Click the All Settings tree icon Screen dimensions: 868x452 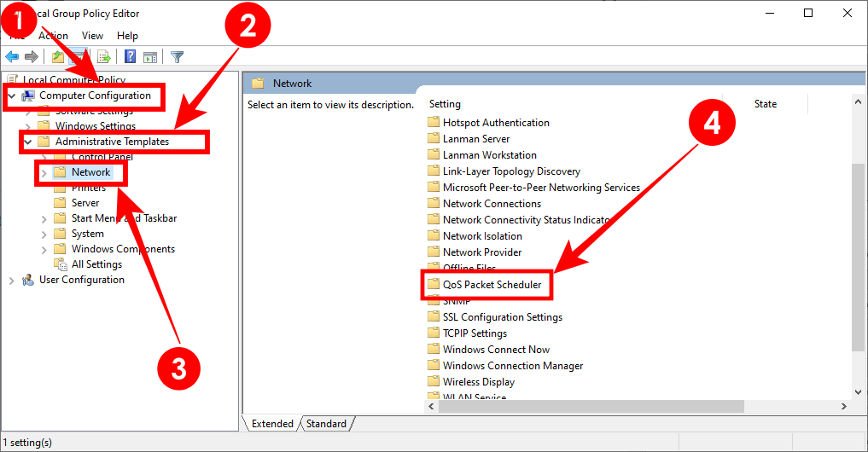click(60, 264)
